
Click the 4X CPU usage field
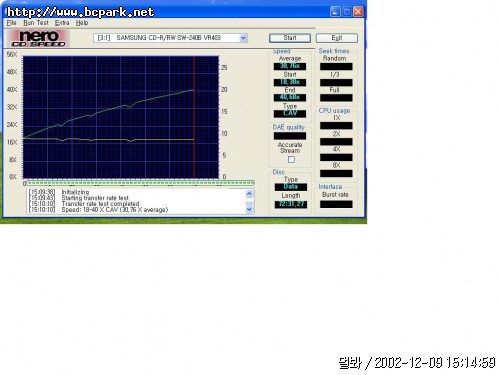pyautogui.click(x=336, y=157)
